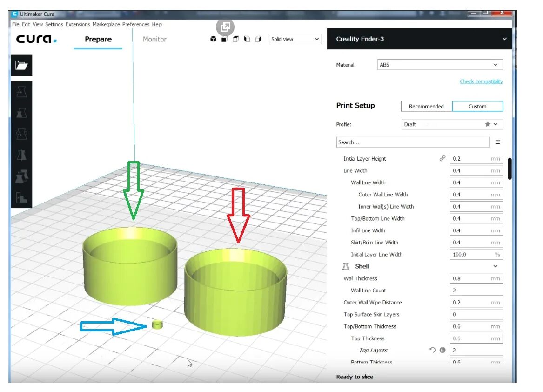Open the Extensions menu

(x=77, y=24)
